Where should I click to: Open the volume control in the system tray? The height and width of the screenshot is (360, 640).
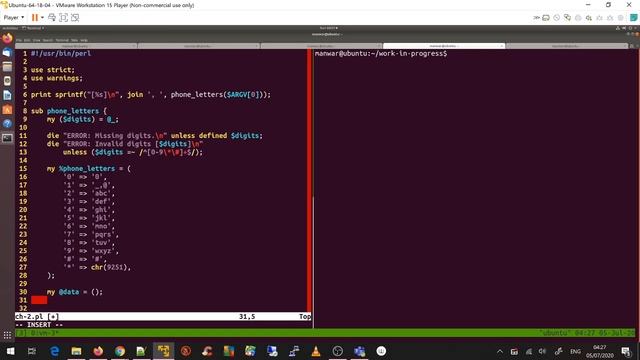pos(542,351)
